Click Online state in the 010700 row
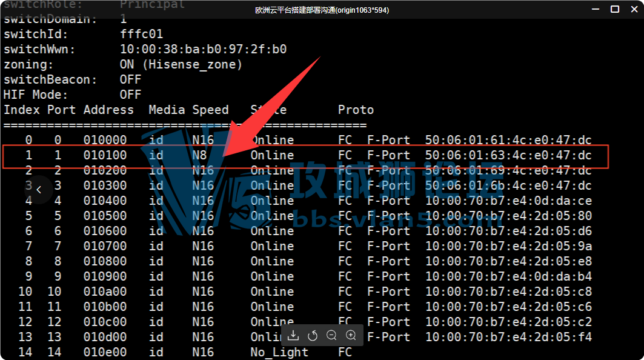 click(272, 246)
